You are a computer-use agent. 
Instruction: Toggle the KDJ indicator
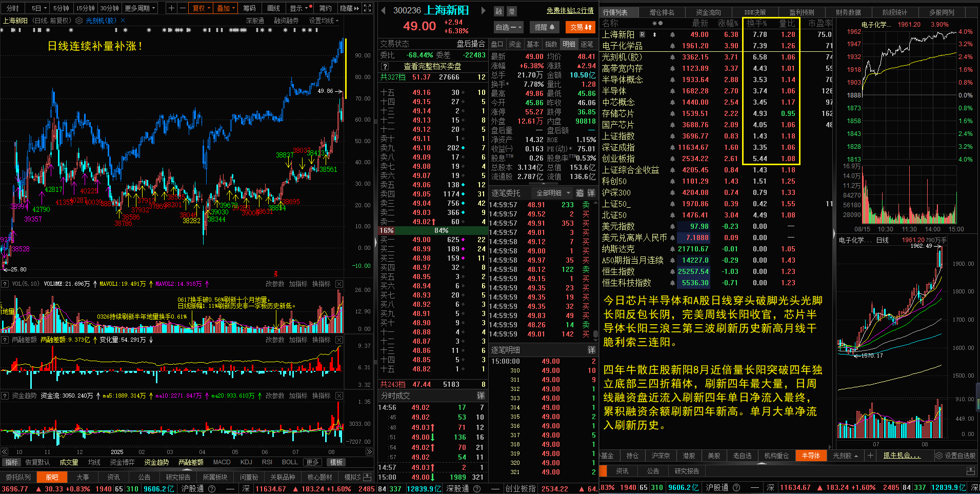[246, 462]
